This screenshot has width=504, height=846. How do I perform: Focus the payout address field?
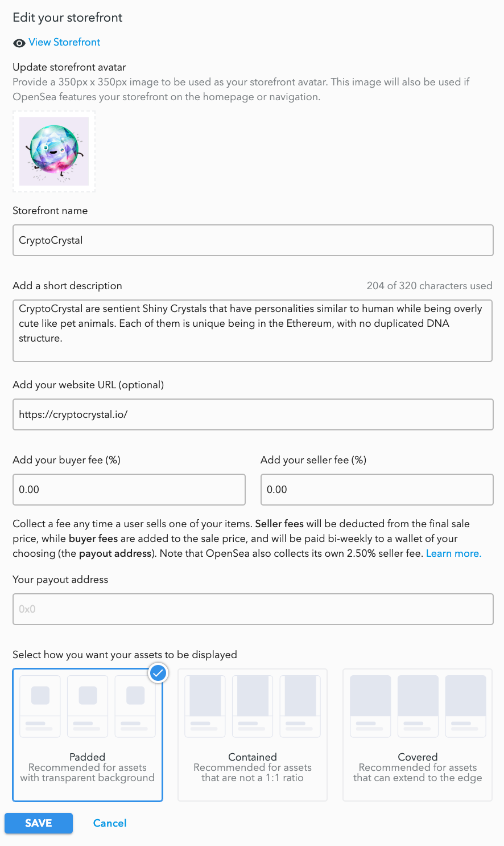point(253,609)
